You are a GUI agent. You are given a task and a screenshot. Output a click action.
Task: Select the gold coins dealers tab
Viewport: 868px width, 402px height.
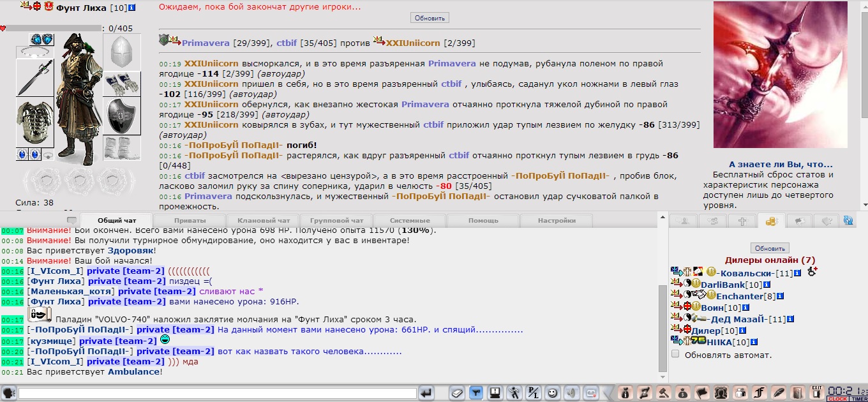click(770, 221)
